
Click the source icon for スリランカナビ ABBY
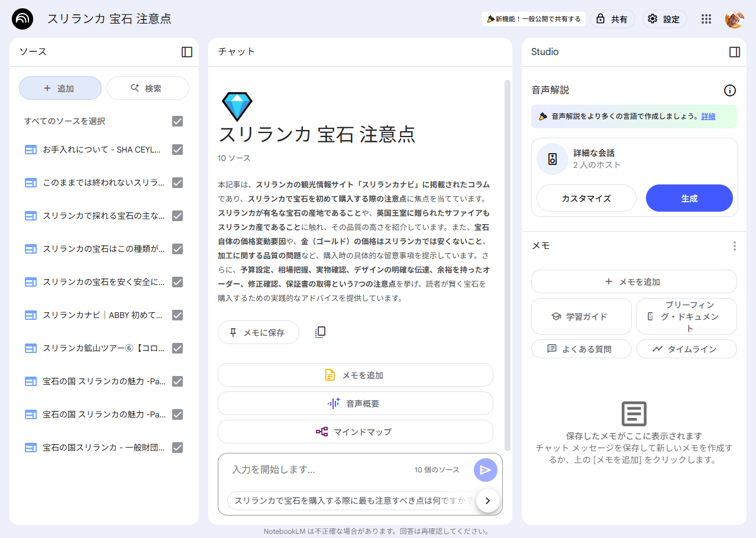(x=31, y=315)
